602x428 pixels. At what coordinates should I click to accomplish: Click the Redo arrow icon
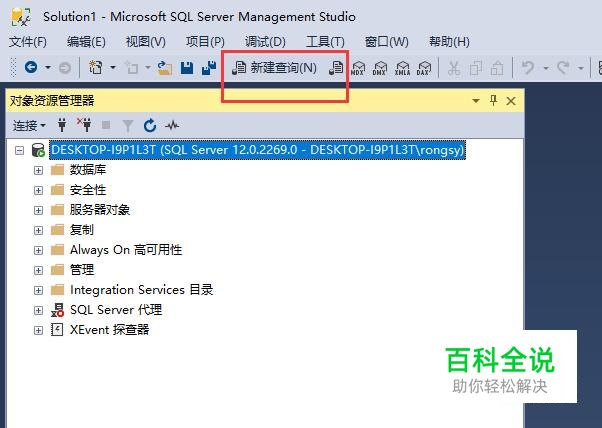tap(563, 68)
